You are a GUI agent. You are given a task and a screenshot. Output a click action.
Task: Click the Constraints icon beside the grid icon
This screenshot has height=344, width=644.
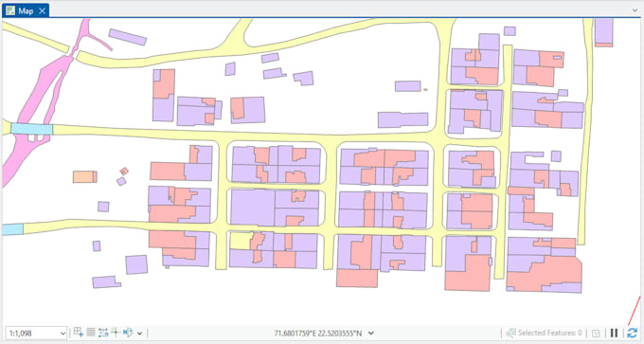pyautogui.click(x=103, y=333)
